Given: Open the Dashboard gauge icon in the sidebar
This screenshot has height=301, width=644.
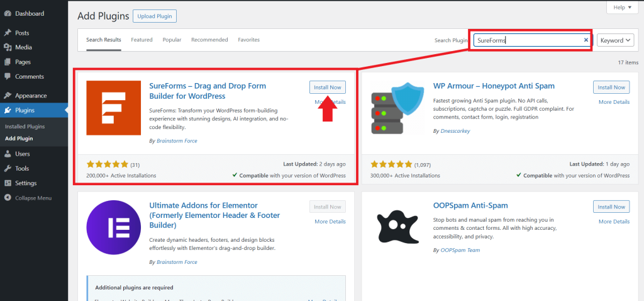Looking at the screenshot, I should pos(8,14).
